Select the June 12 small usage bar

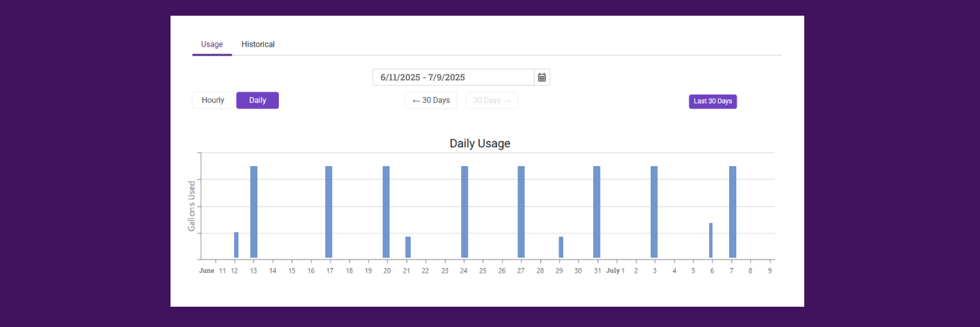tap(237, 245)
